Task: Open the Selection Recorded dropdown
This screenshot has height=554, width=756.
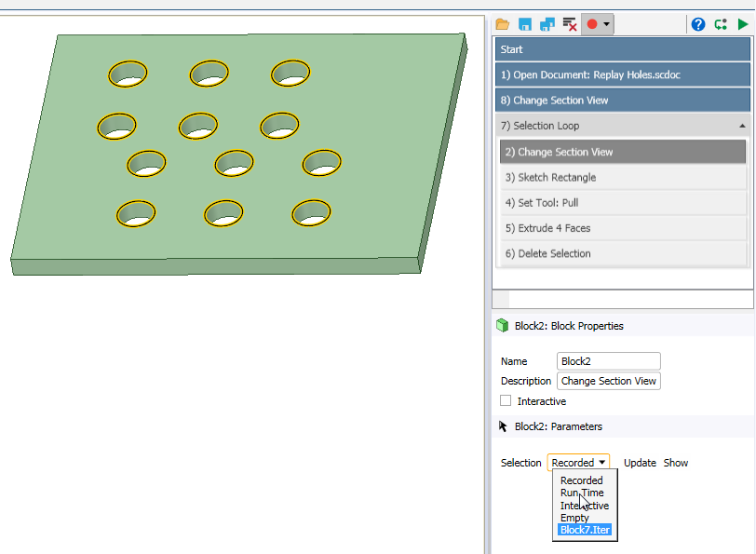Action: point(578,463)
